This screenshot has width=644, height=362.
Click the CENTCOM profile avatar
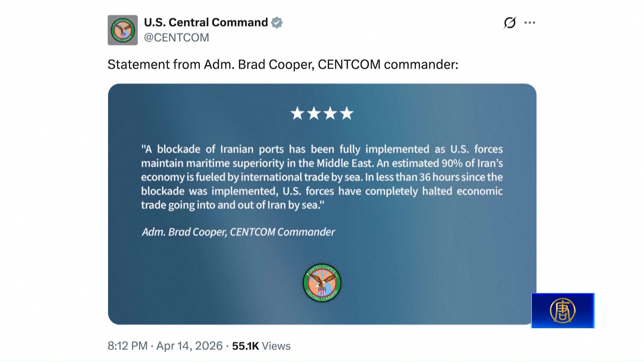pos(122,30)
